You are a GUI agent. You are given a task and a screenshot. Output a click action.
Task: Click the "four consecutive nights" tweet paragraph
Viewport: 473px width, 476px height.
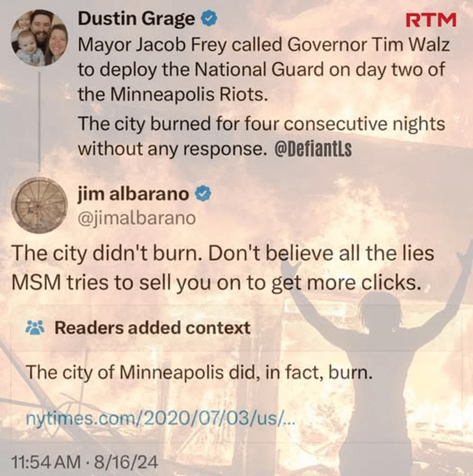point(262,136)
